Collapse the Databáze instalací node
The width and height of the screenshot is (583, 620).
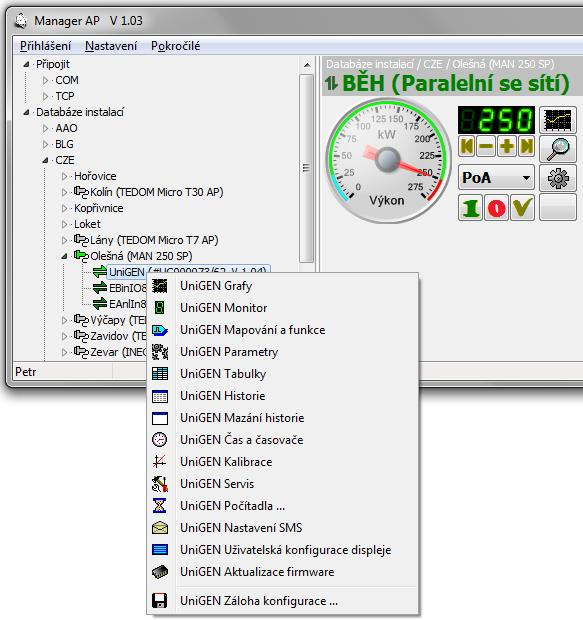tap(26, 112)
